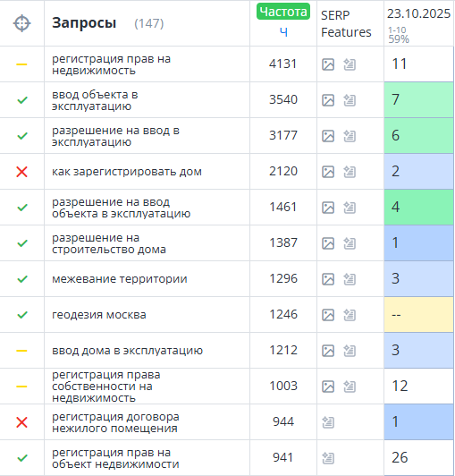The height and width of the screenshot is (476, 455).
Task: Click the crosshair target icon in header
Action: (x=21, y=23)
